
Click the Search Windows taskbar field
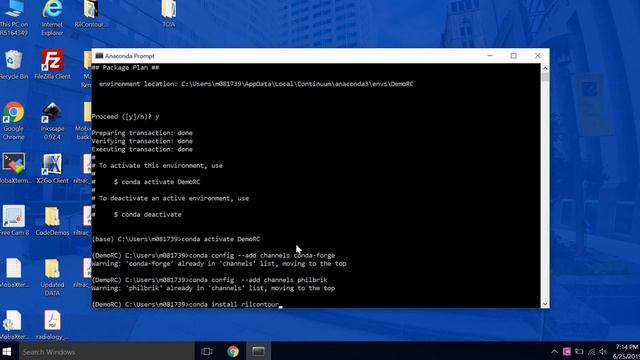coord(106,352)
